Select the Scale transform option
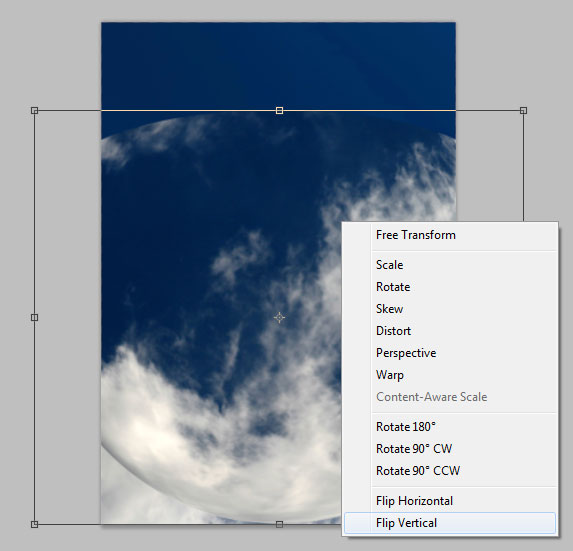 (450, 265)
